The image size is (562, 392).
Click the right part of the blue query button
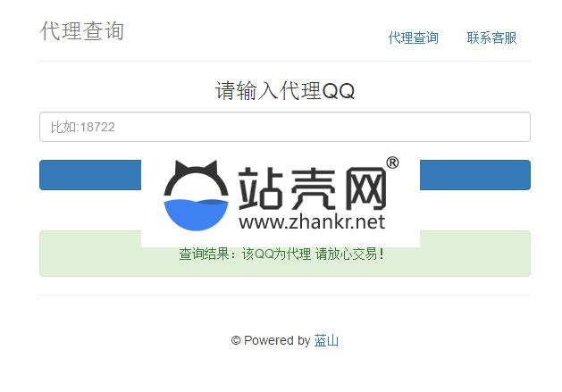pos(475,175)
